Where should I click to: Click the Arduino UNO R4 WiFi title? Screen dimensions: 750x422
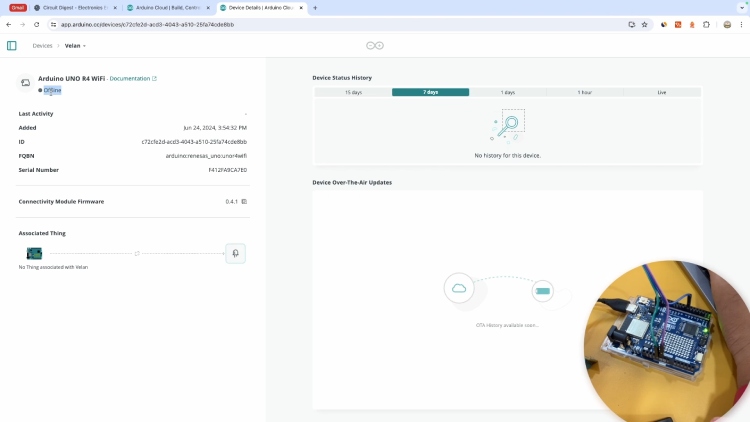pyautogui.click(x=71, y=78)
